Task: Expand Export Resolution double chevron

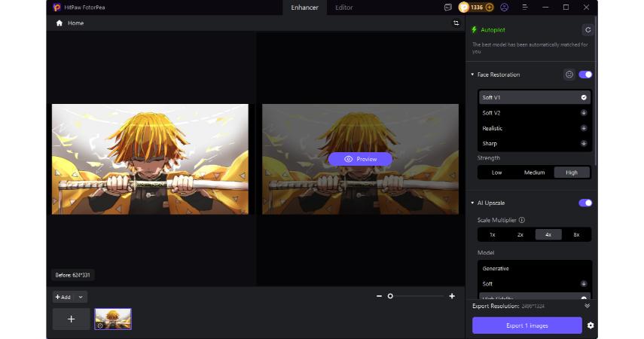Action: [x=588, y=306]
